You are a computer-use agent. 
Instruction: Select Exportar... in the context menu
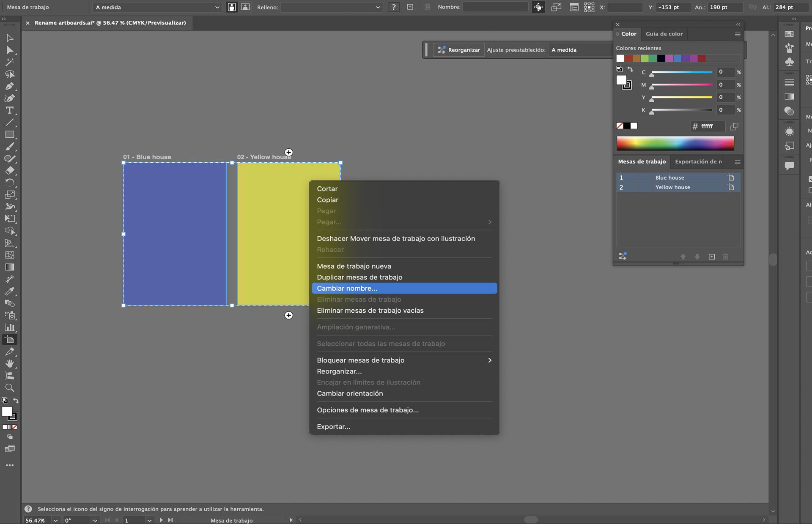pos(334,426)
